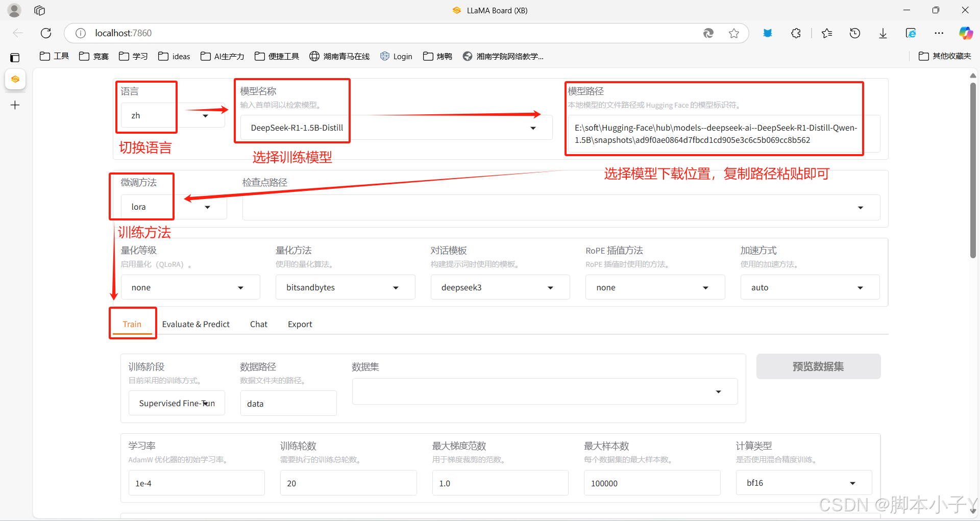Open the 烤鸭 bookmark folder
Image resolution: width=980 pixels, height=521 pixels.
tap(438, 56)
